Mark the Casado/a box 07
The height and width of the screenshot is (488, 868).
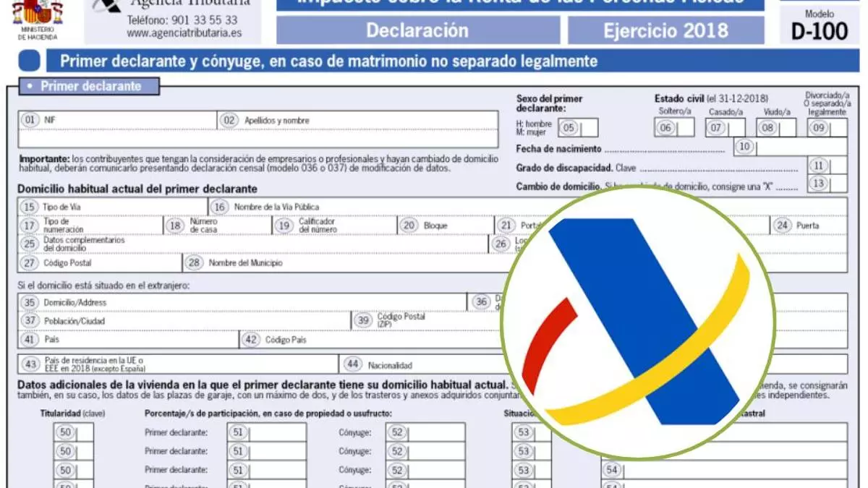[736, 128]
